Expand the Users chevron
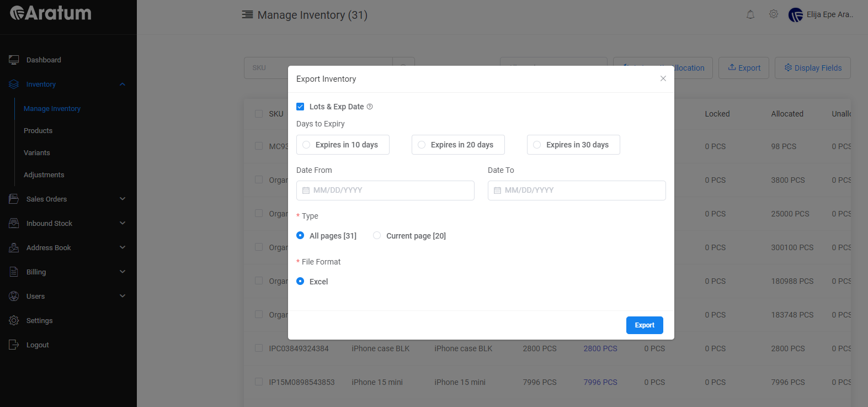The height and width of the screenshot is (407, 868). pyautogui.click(x=123, y=296)
